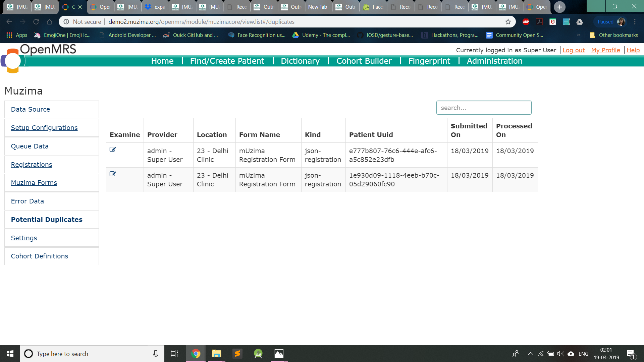View site security info icon
644x362 pixels.
(x=66, y=22)
